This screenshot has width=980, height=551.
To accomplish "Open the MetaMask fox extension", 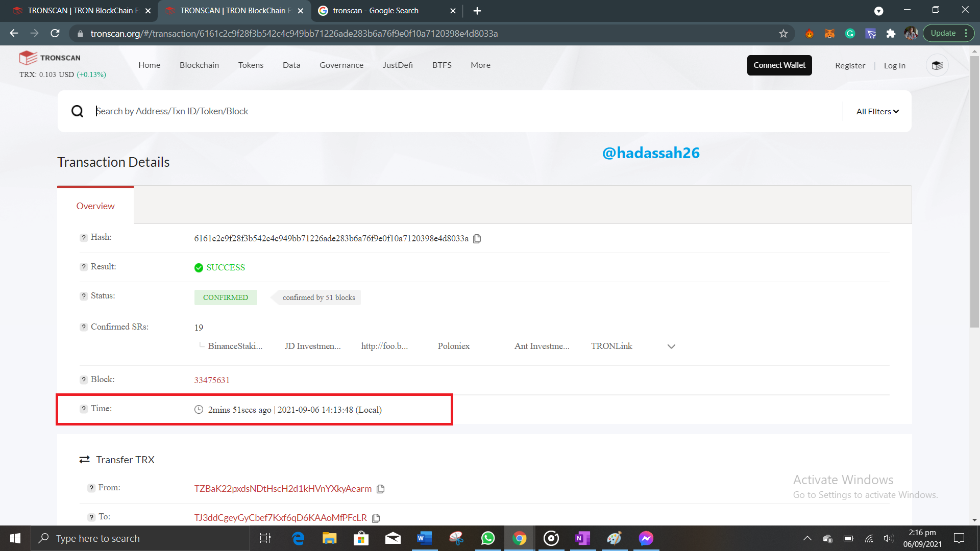I will tap(829, 34).
